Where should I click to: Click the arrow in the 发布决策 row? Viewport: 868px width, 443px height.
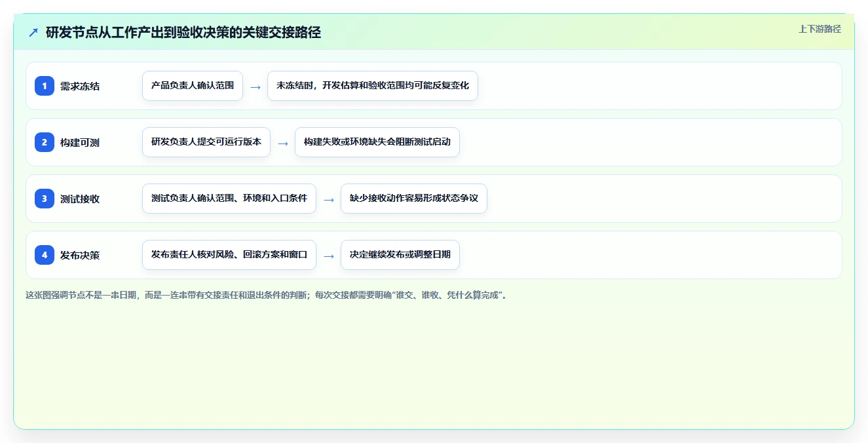[x=329, y=256]
